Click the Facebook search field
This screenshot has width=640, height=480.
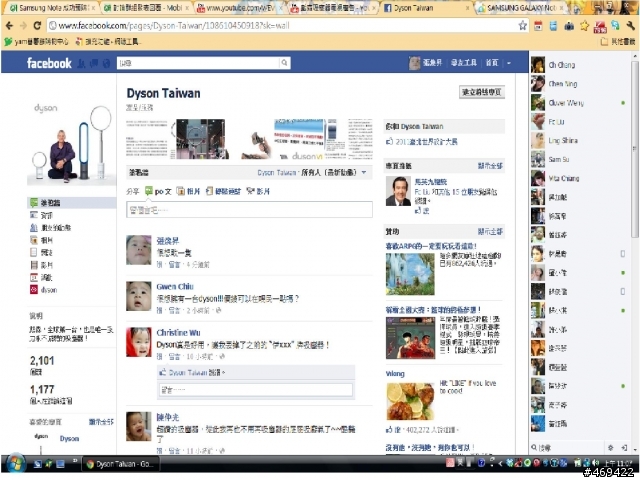[x=198, y=63]
